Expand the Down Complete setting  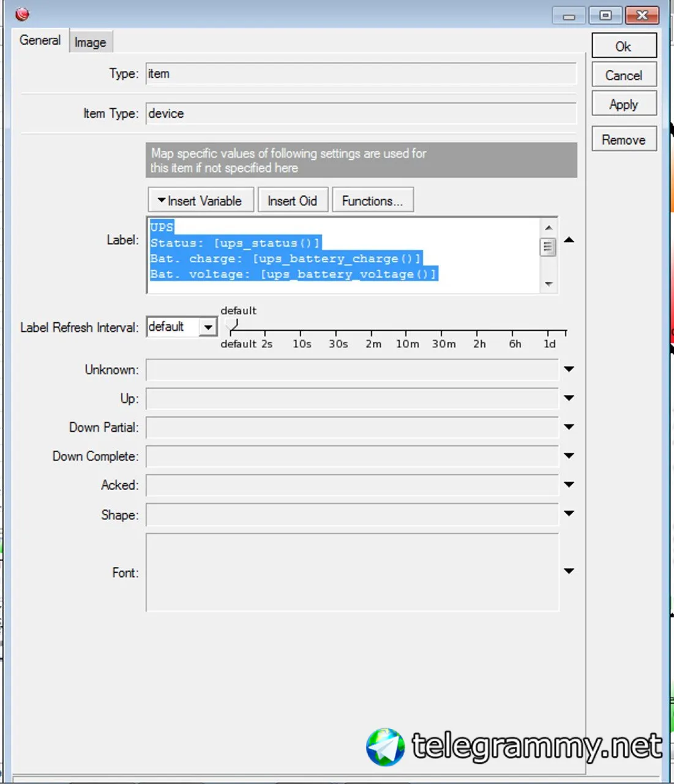569,456
